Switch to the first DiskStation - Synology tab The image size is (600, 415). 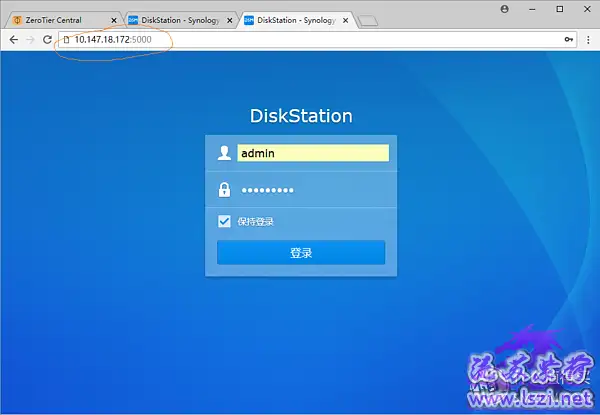click(x=180, y=20)
